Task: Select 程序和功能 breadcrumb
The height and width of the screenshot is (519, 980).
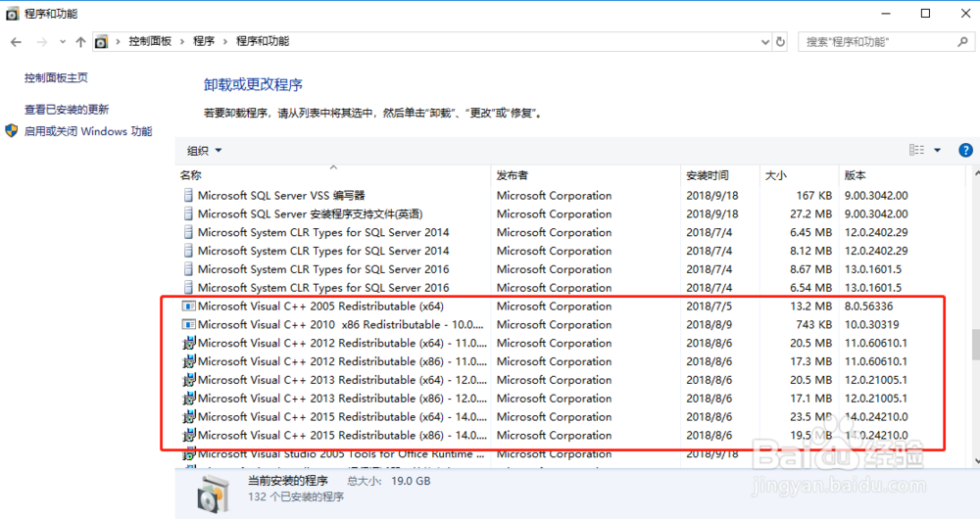Action: point(263,41)
